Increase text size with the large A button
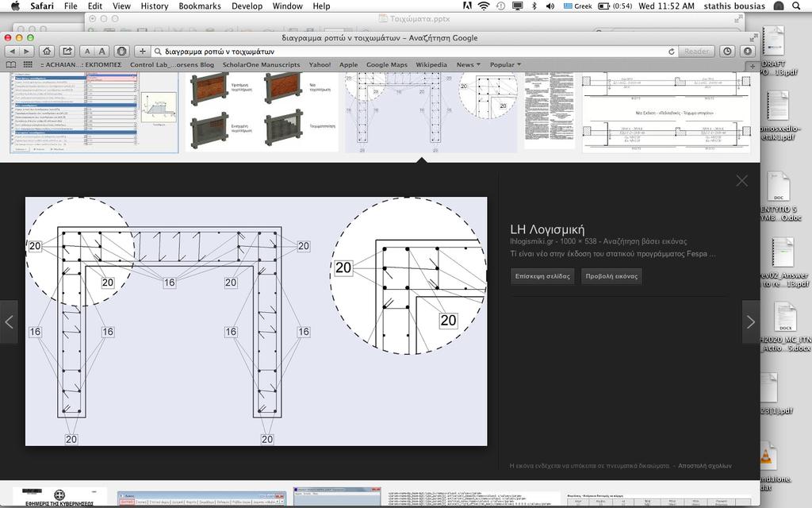Screen dimensions: 812x508 click(x=101, y=52)
